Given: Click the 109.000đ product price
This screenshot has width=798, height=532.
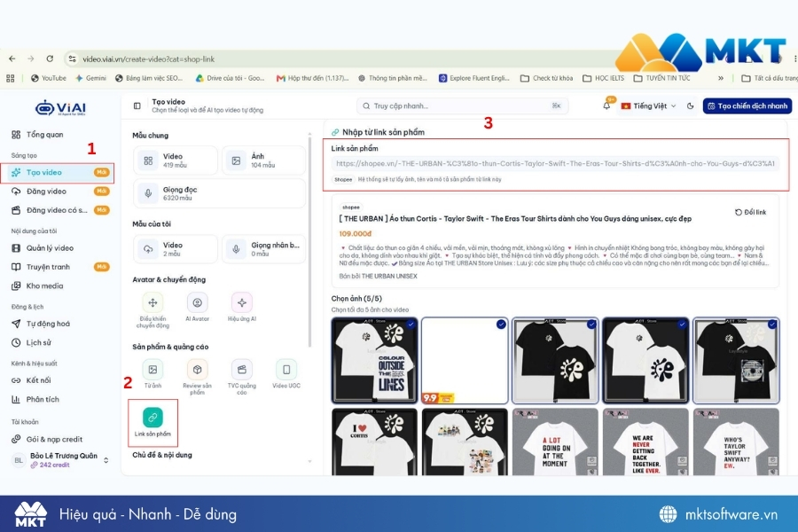Looking at the screenshot, I should [x=356, y=234].
